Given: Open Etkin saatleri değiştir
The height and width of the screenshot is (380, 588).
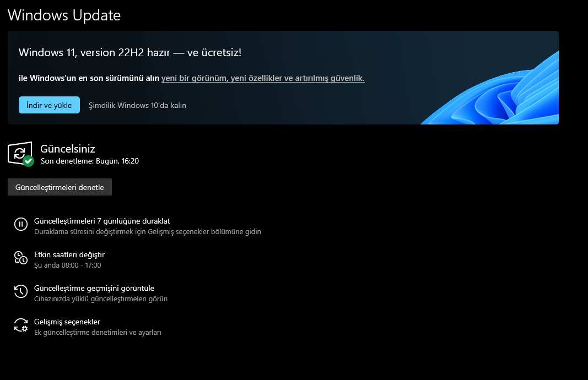Looking at the screenshot, I should [69, 254].
